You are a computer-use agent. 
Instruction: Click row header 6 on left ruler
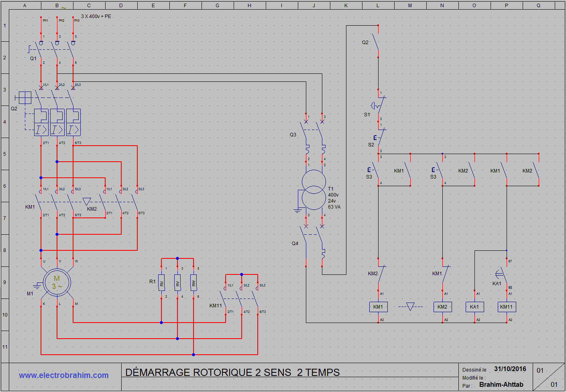pos(5,186)
